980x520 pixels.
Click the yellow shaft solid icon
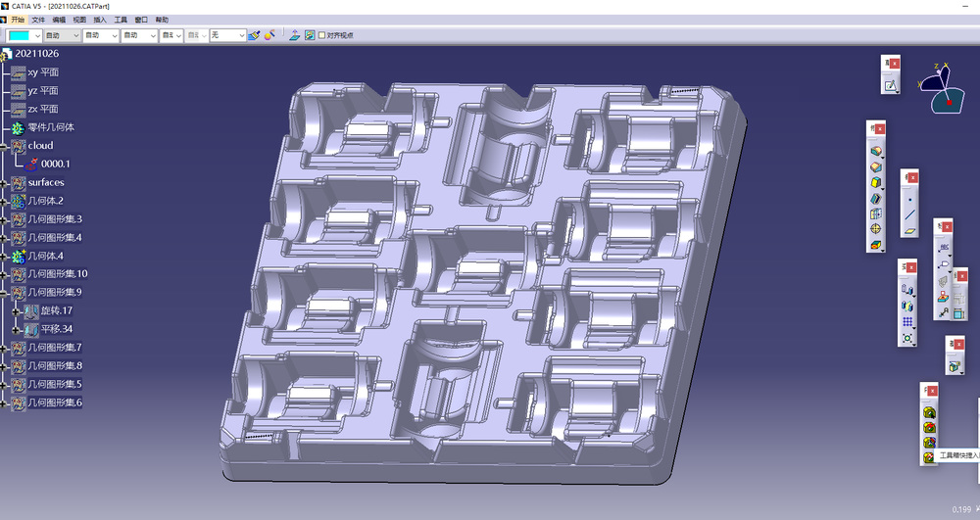click(x=875, y=183)
